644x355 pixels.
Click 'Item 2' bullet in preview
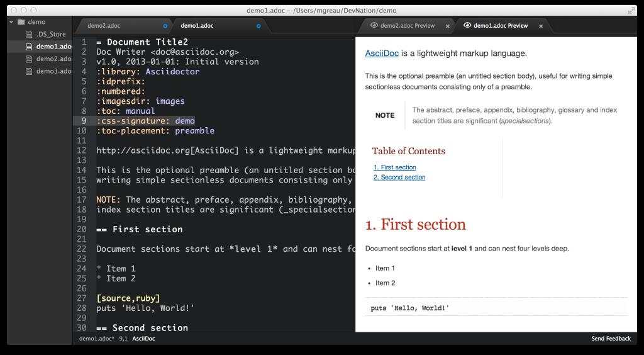click(x=386, y=283)
